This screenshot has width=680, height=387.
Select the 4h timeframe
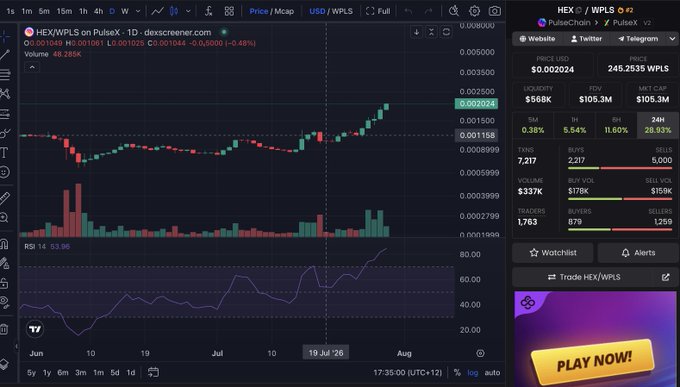click(x=98, y=11)
